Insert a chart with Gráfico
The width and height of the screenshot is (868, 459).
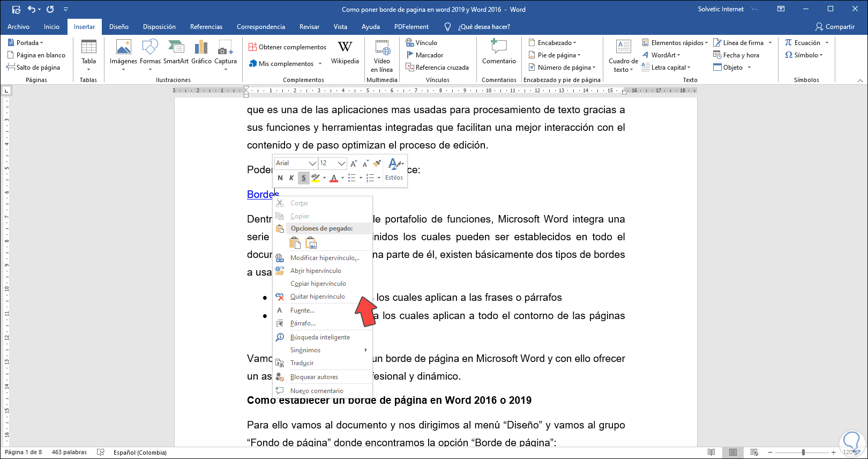click(201, 53)
